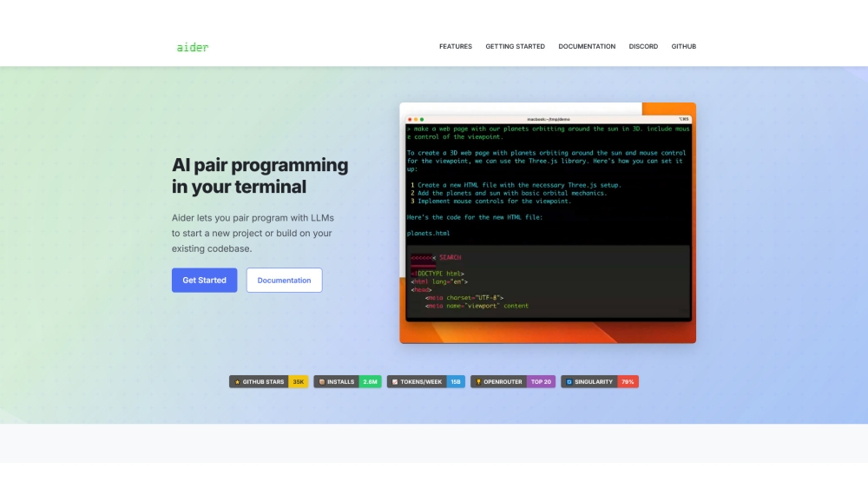Click the green dot in terminal demo titlebar
The width and height of the screenshot is (868, 489).
tap(422, 119)
